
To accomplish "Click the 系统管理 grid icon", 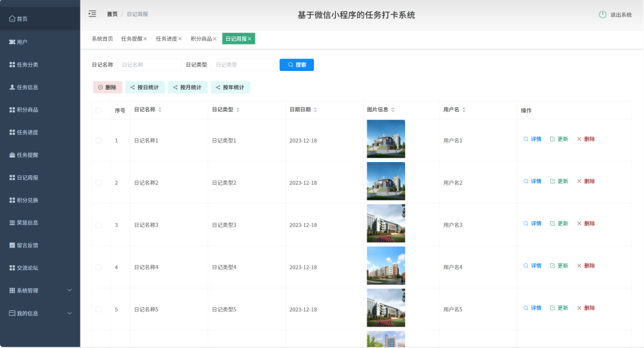I will [12, 290].
